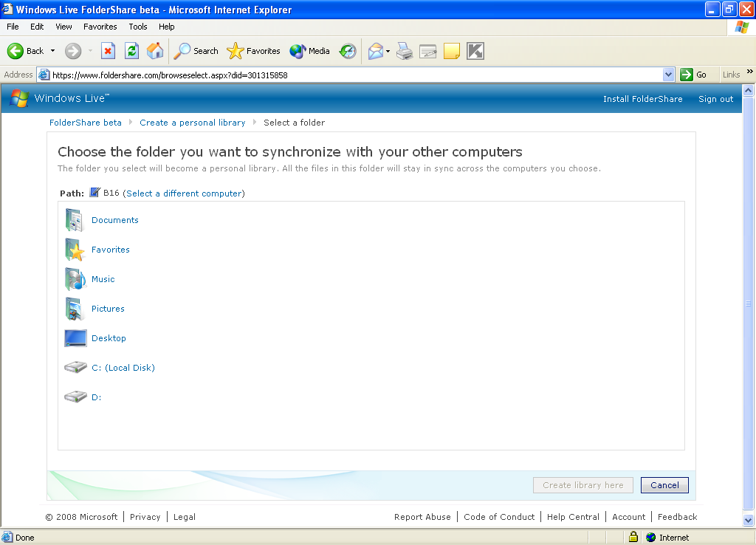Open the Code of Conduct link
The width and height of the screenshot is (756, 545).
499,517
